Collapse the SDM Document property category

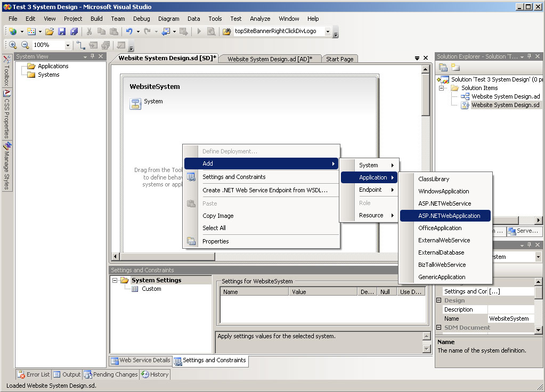tap(439, 328)
